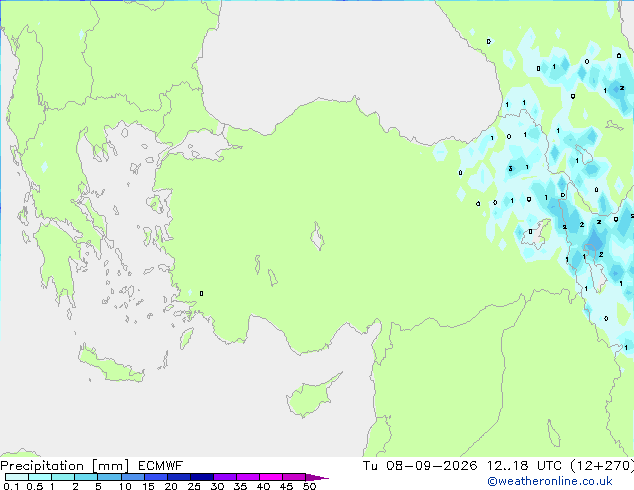The image size is (634, 490).
Task: Click the 30–35 mm purple swatch
Action: (225, 477)
